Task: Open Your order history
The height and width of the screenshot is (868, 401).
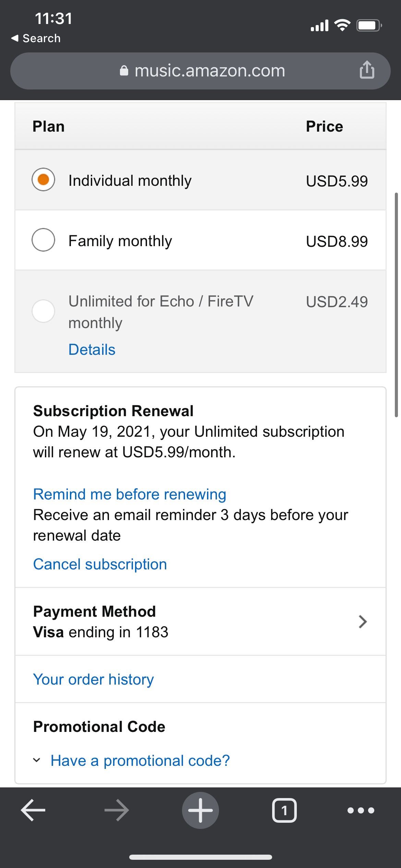Action: click(93, 679)
